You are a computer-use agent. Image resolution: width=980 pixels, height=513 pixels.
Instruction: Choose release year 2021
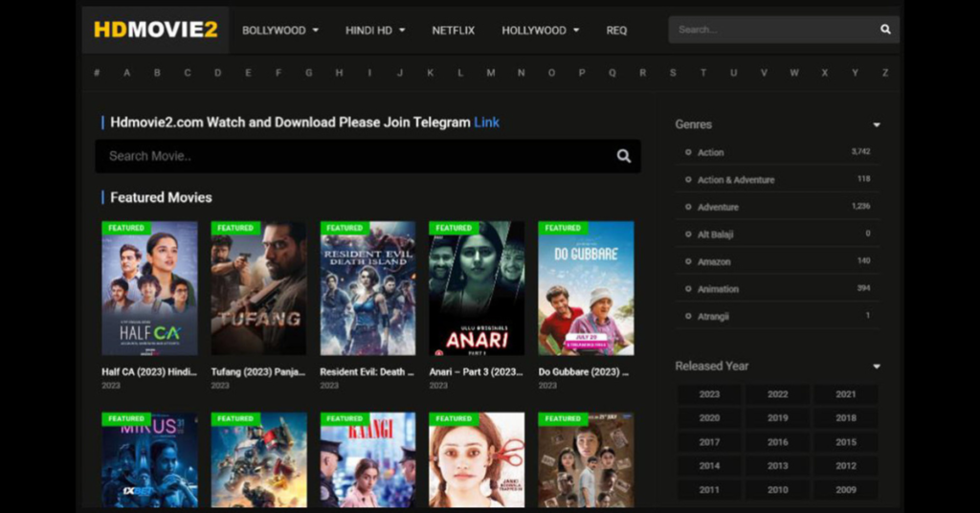(846, 394)
